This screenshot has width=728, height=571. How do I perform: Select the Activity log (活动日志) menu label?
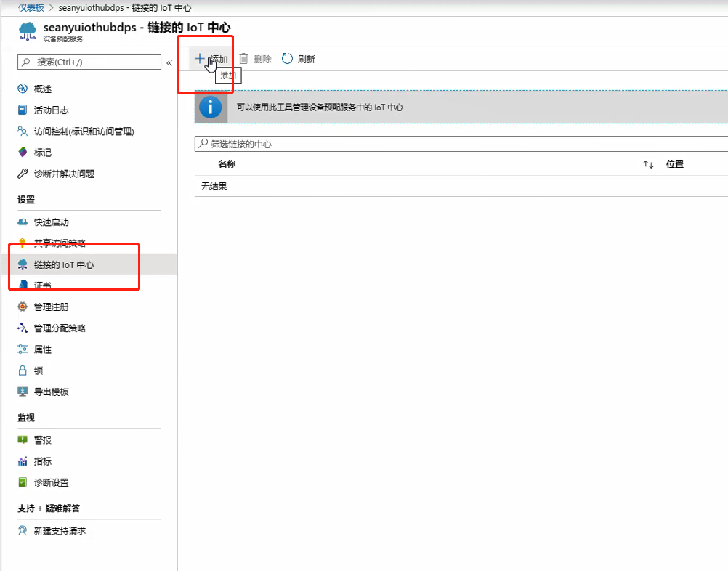click(51, 110)
